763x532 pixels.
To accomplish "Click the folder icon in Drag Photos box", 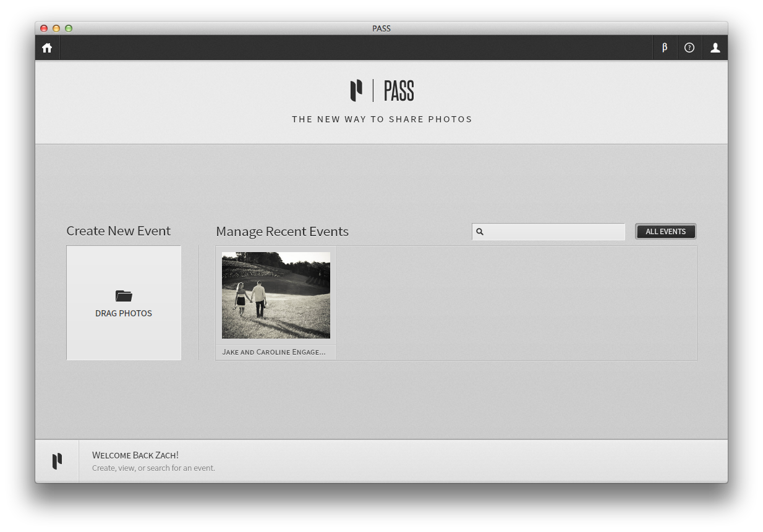I will 124,296.
